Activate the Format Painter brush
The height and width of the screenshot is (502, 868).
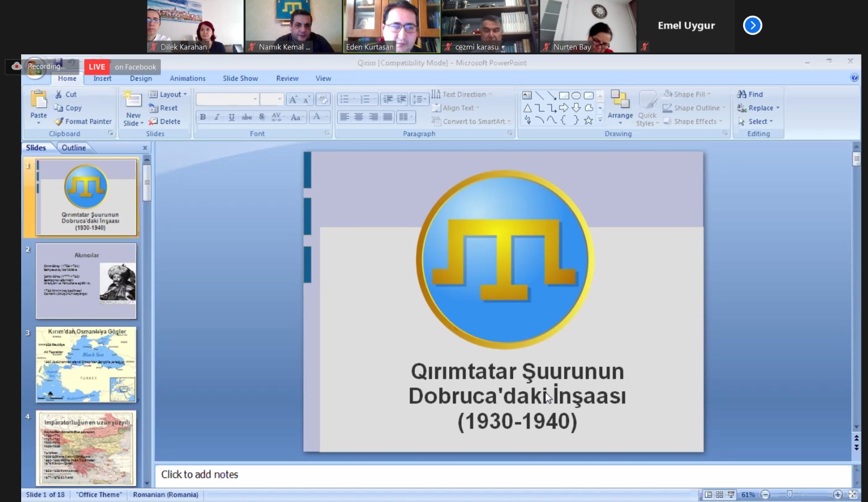point(59,122)
